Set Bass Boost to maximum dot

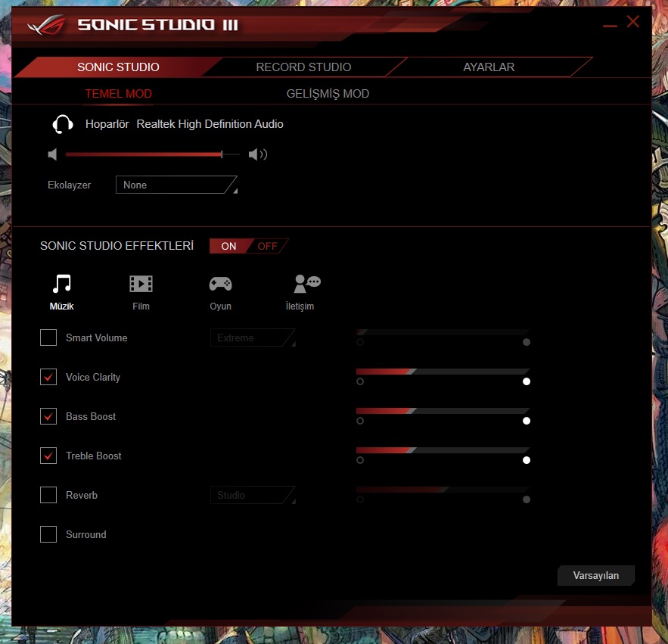(x=527, y=421)
